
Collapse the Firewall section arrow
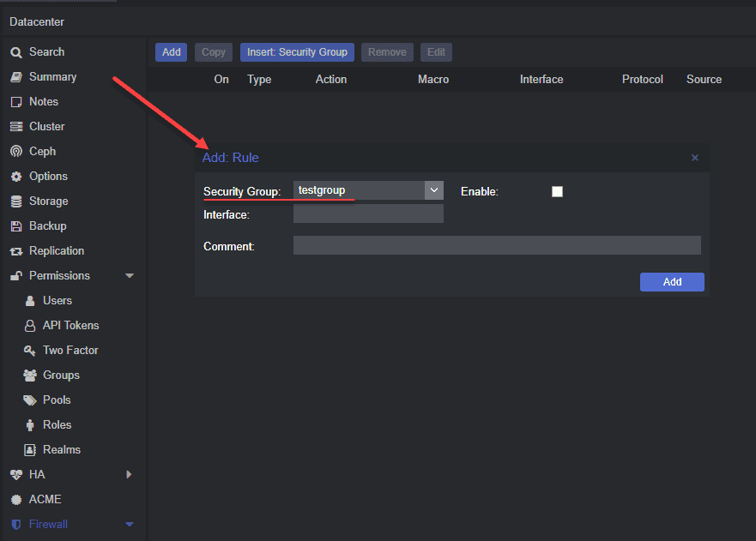click(x=130, y=525)
